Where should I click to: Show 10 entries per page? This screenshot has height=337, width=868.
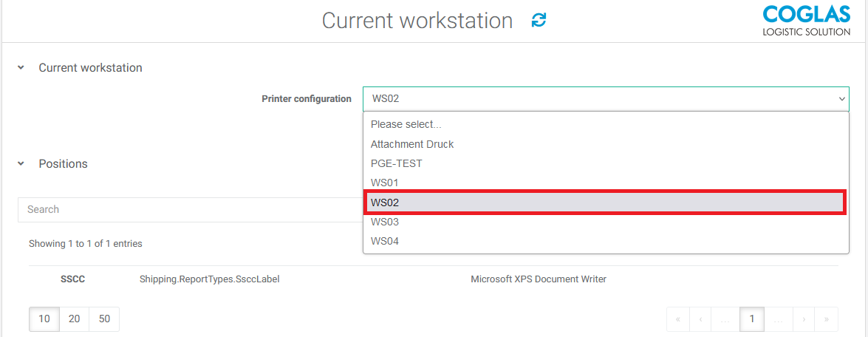pyautogui.click(x=44, y=319)
